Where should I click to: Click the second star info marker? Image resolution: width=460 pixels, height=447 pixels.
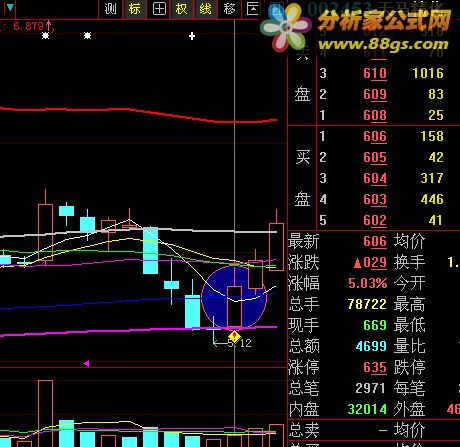pyautogui.click(x=87, y=35)
